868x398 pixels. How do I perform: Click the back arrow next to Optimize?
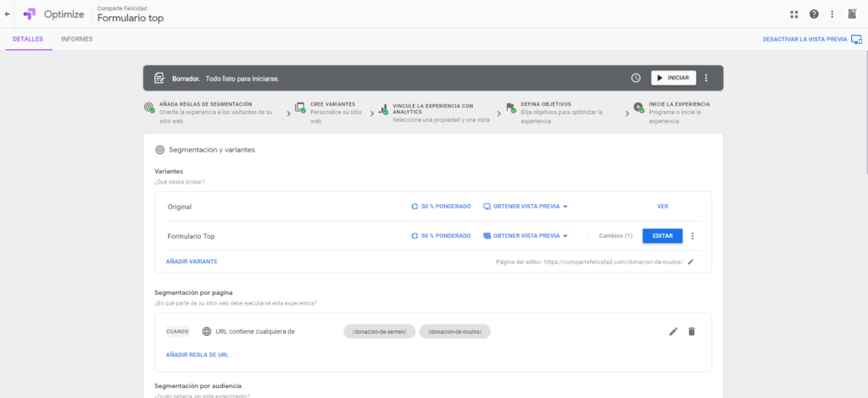click(7, 14)
